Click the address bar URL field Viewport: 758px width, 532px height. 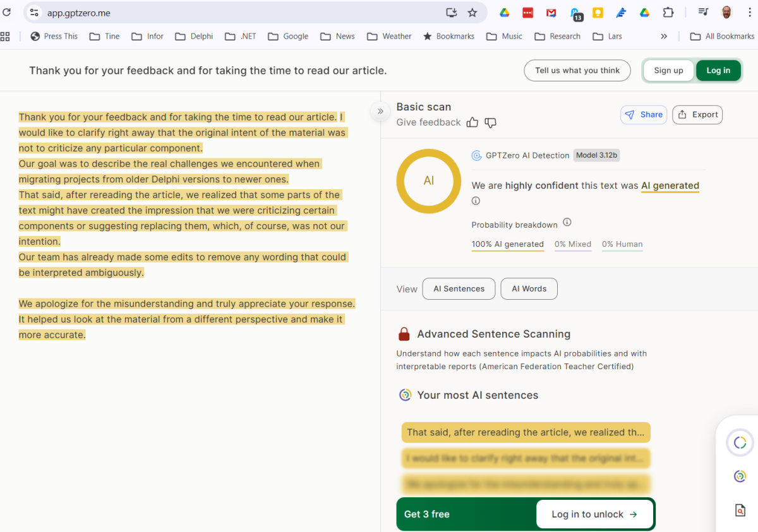(240, 13)
